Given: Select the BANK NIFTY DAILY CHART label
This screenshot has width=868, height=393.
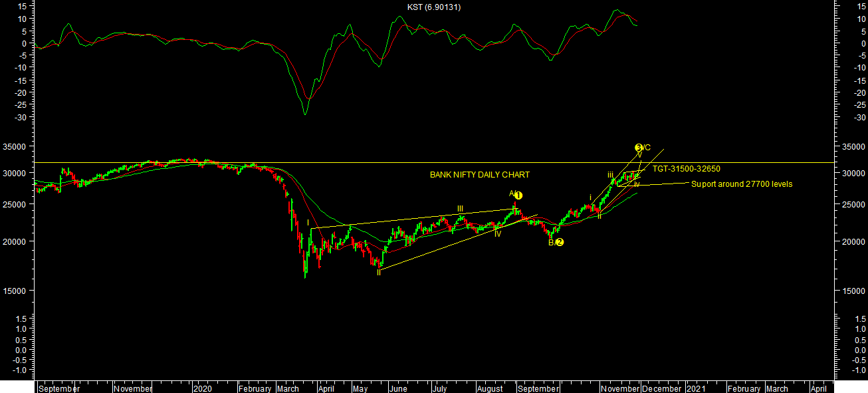Looking at the screenshot, I should [x=480, y=175].
